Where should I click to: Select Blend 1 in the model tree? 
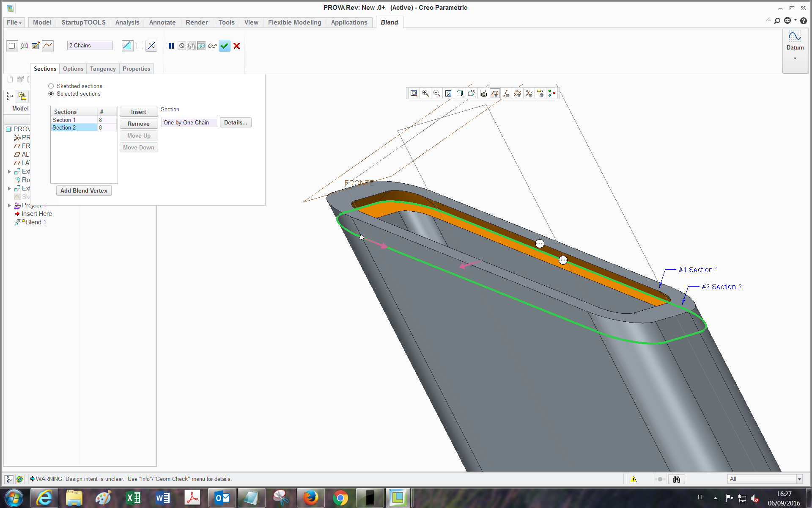point(36,222)
